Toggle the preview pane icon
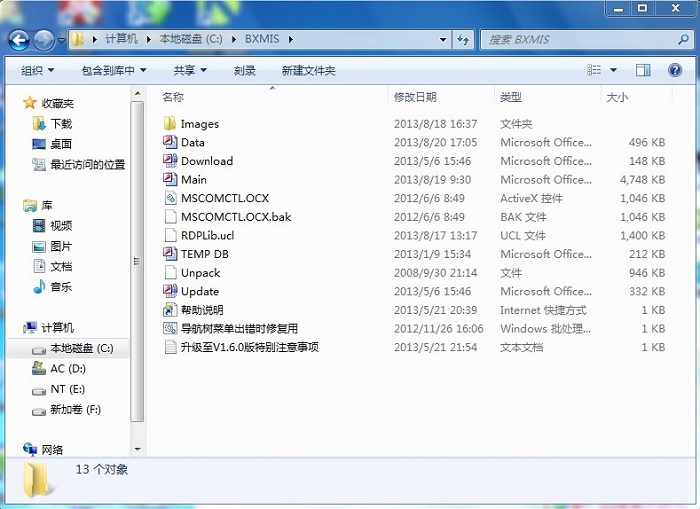The height and width of the screenshot is (509, 700). (643, 70)
